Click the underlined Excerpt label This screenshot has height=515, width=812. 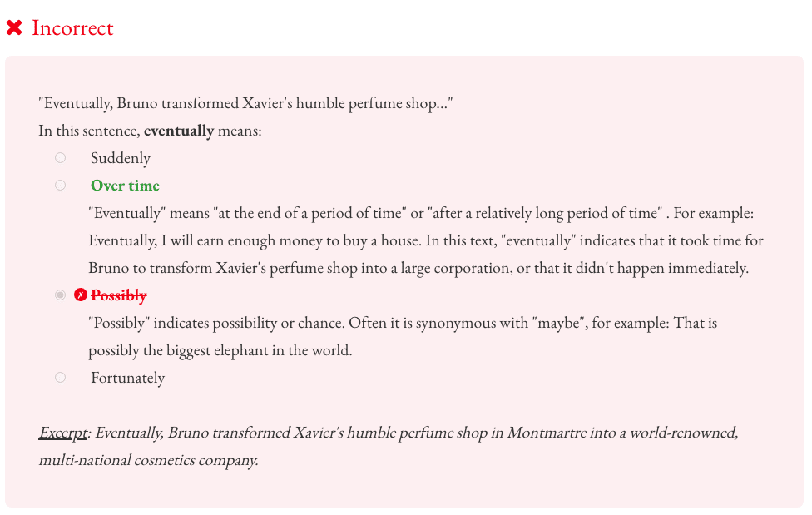point(62,433)
